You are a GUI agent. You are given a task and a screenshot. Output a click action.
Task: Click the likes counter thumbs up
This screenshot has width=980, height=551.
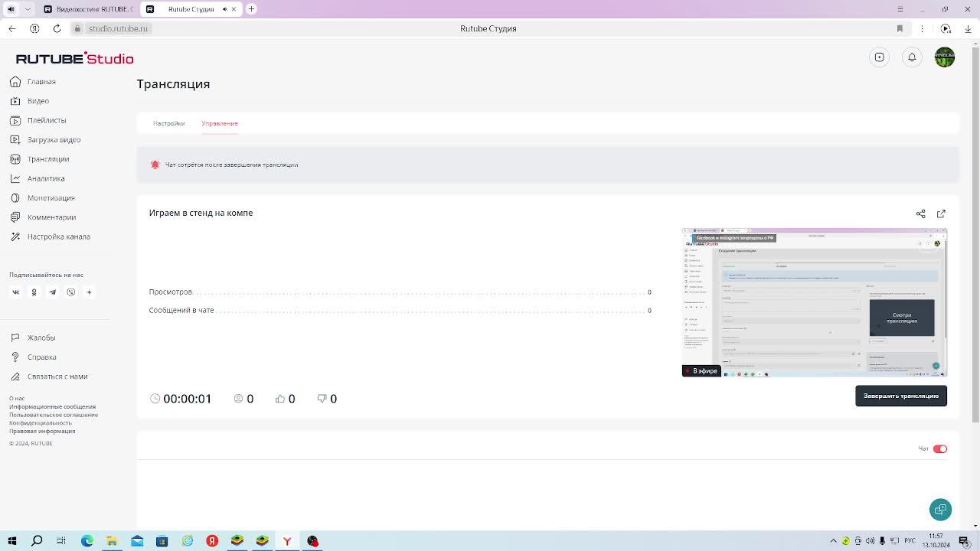(285, 399)
